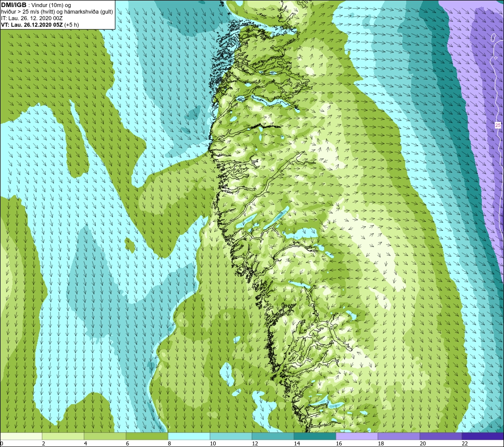The image size is (504, 447).
Task: Click the 'hviður > 25 m/s' legend description line
Action: click(x=57, y=12)
